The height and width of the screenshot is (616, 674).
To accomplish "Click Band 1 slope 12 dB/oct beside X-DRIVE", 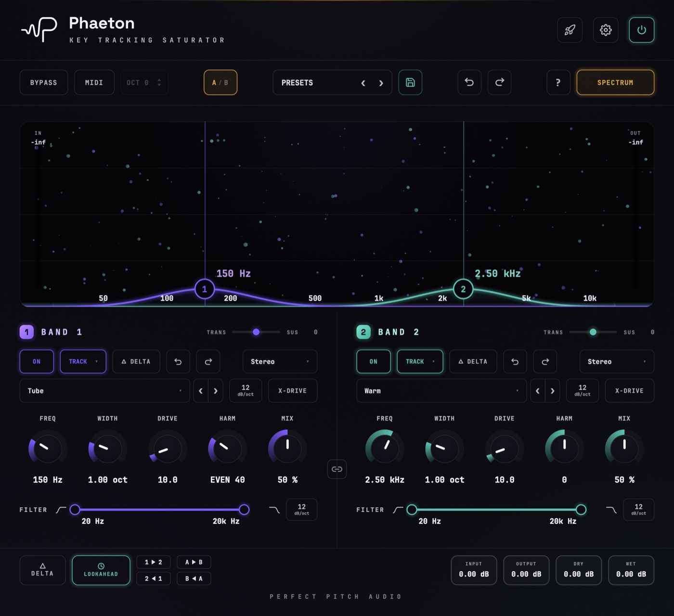I will tap(246, 391).
